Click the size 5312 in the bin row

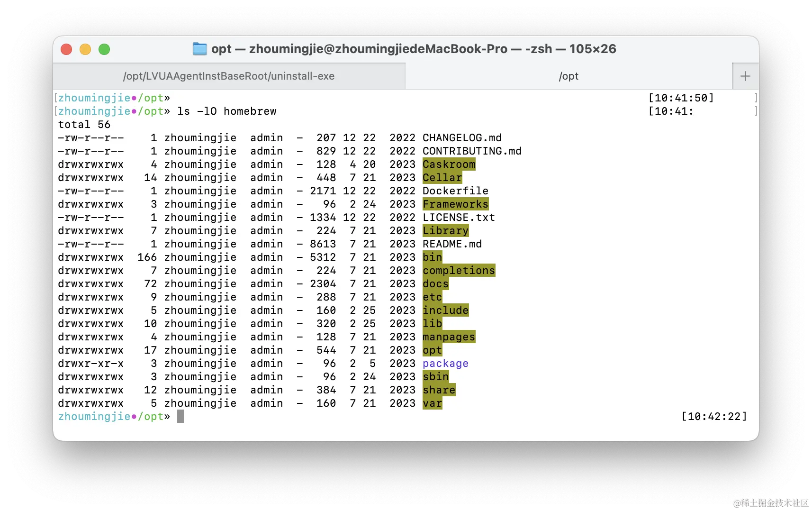[x=323, y=257]
